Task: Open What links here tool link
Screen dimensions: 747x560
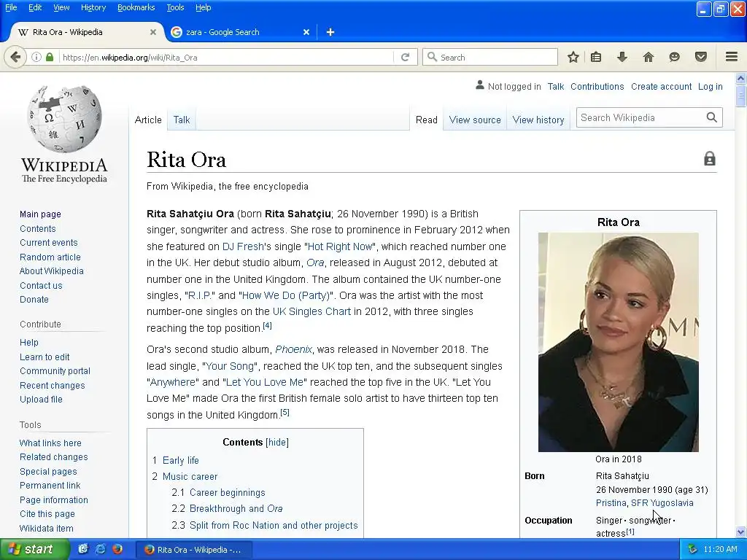Action: pyautogui.click(x=50, y=443)
